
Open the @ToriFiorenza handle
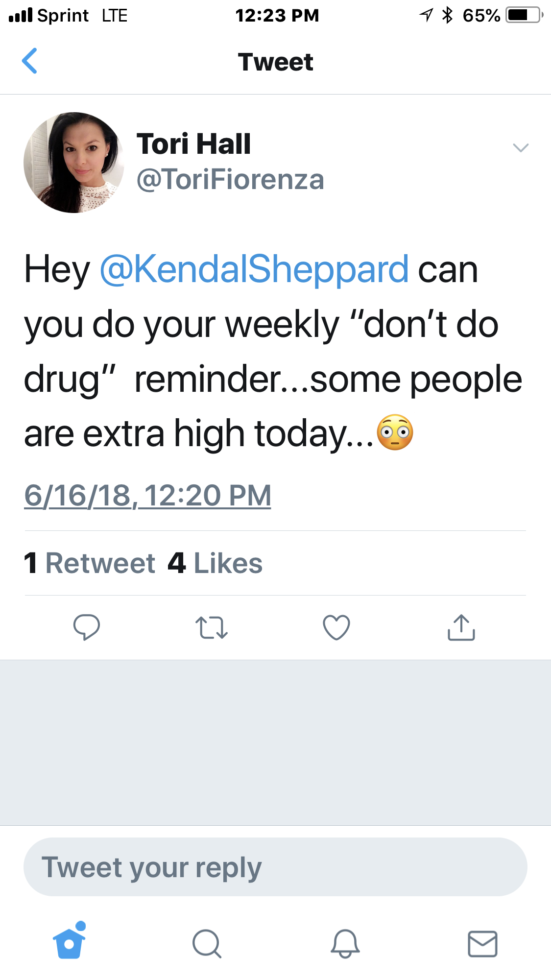pyautogui.click(x=230, y=179)
